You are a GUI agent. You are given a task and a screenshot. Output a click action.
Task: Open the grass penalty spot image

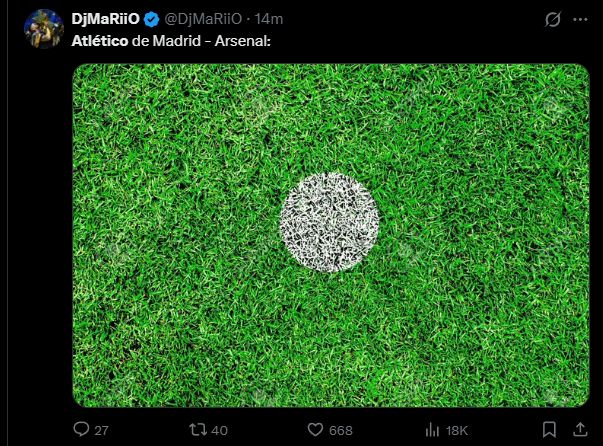click(330, 235)
